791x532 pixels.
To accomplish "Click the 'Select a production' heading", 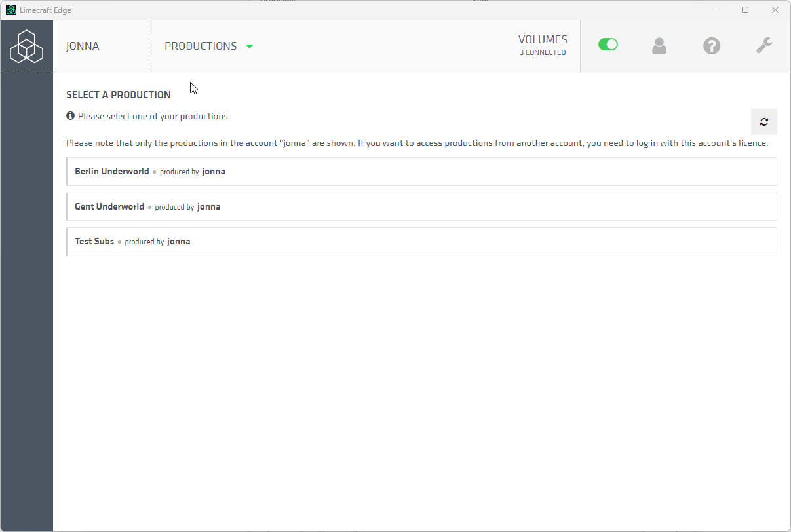I will pos(119,95).
